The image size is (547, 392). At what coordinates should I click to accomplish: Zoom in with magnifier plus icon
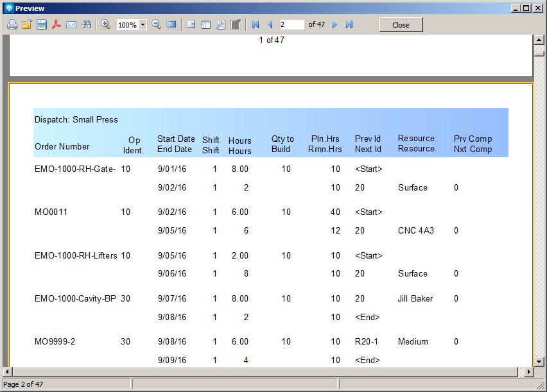tap(106, 24)
